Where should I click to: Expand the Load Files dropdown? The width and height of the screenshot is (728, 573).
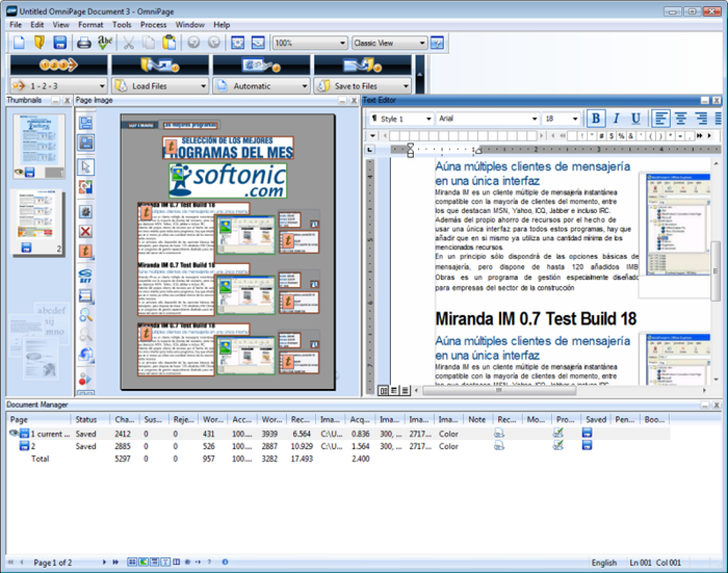click(203, 86)
